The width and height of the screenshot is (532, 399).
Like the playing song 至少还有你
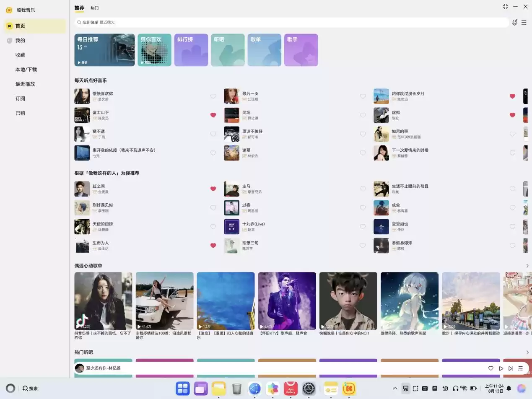click(x=490, y=368)
